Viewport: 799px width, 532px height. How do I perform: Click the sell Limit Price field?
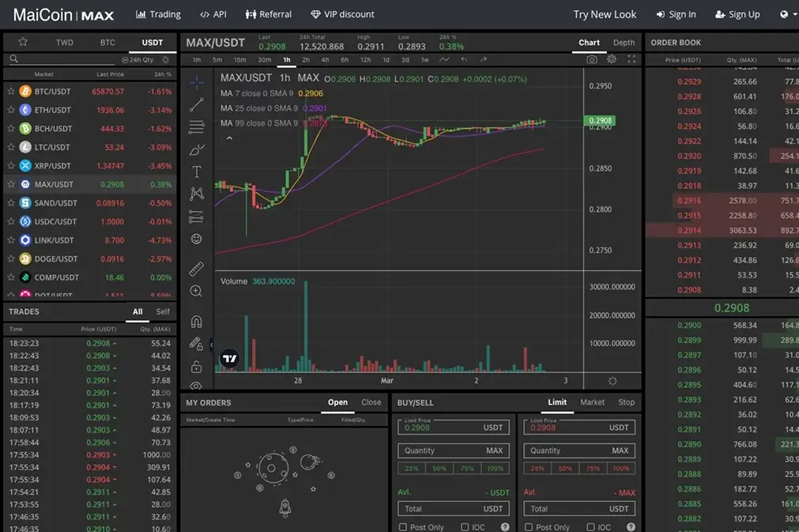coord(579,427)
